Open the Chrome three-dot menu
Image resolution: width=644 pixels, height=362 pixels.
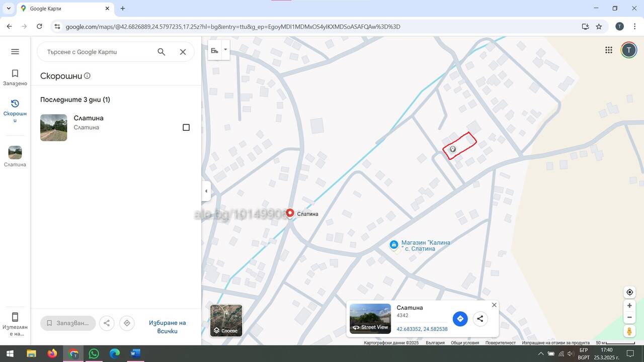point(634,27)
